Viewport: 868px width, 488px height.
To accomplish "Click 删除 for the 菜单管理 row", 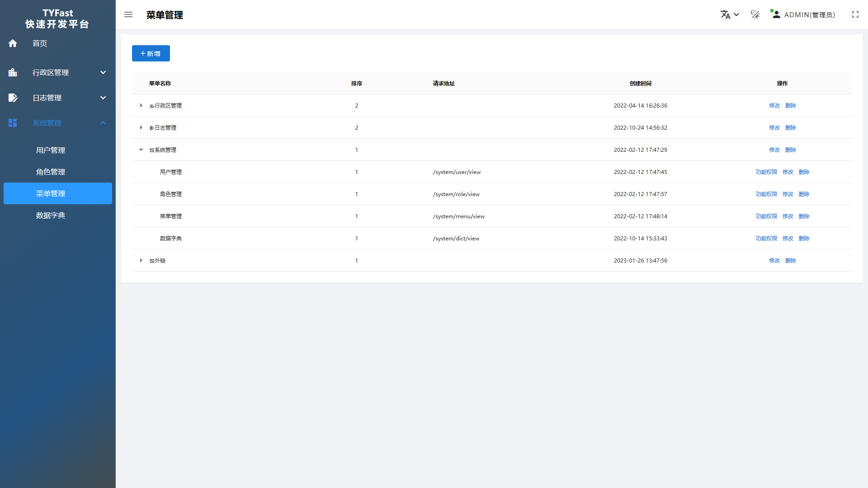I will (804, 216).
